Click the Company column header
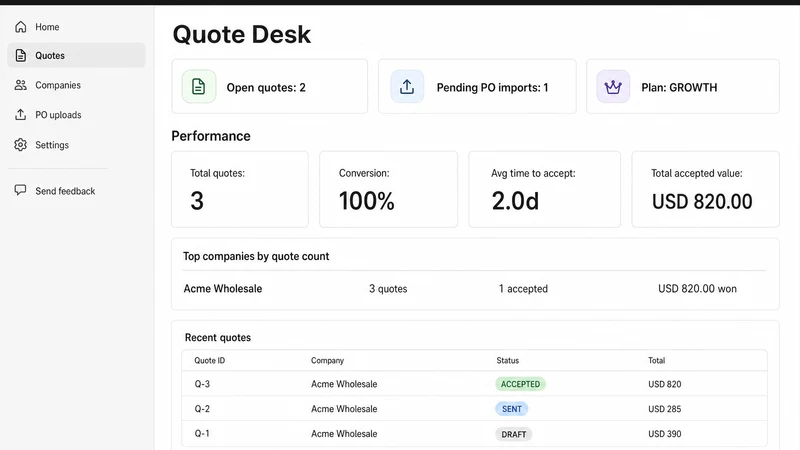Screen dimensions: 800x450 click(x=328, y=360)
